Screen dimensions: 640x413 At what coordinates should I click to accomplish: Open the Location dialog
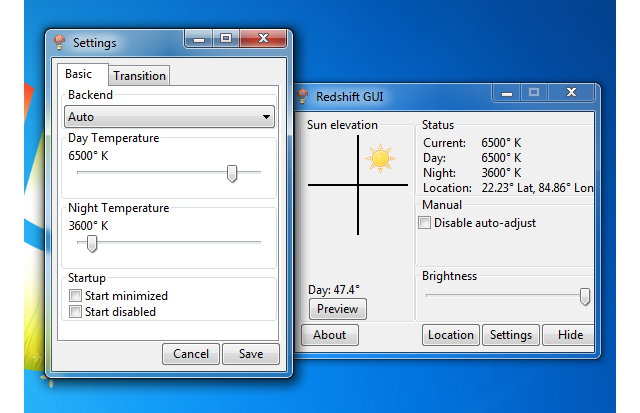(x=451, y=335)
